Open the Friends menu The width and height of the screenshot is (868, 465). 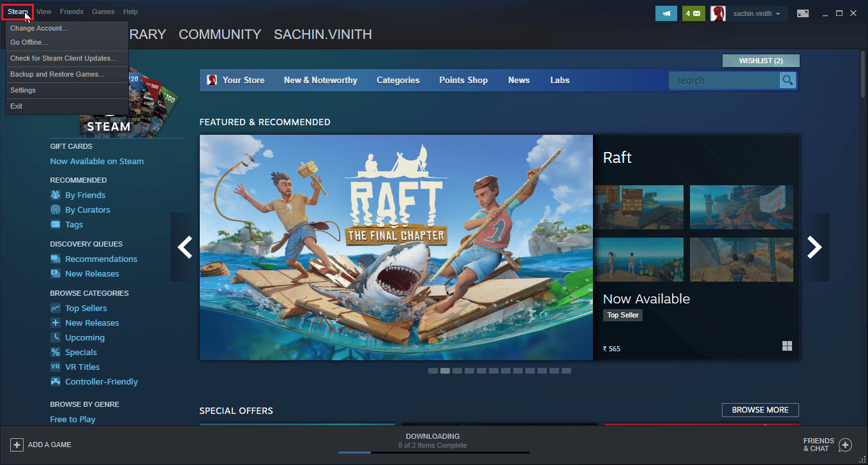pyautogui.click(x=71, y=11)
